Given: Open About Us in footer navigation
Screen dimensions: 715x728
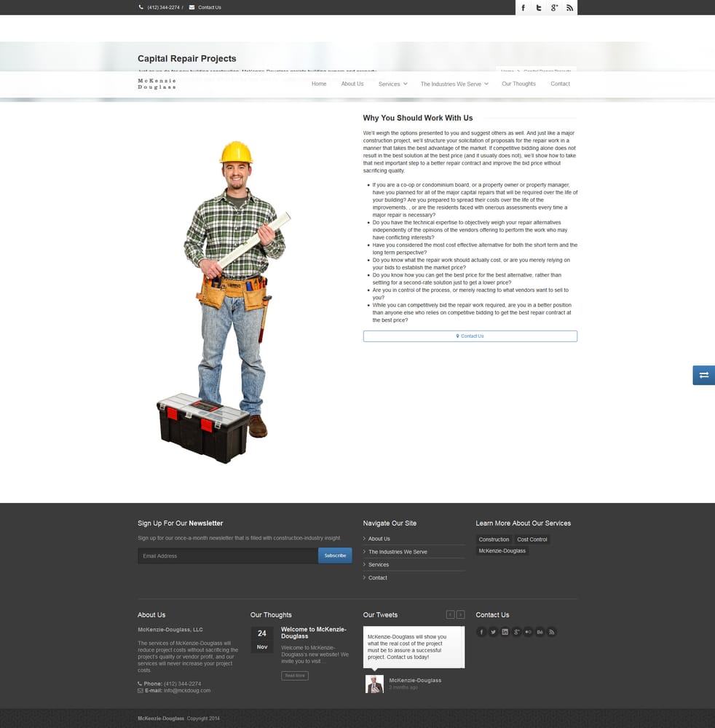Looking at the screenshot, I should point(379,539).
